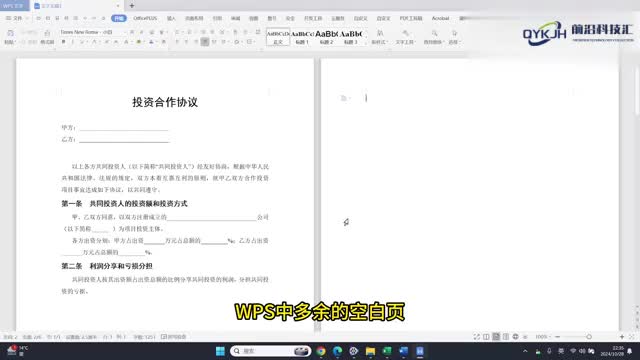Toggle Bold formatting

[x=63, y=42]
